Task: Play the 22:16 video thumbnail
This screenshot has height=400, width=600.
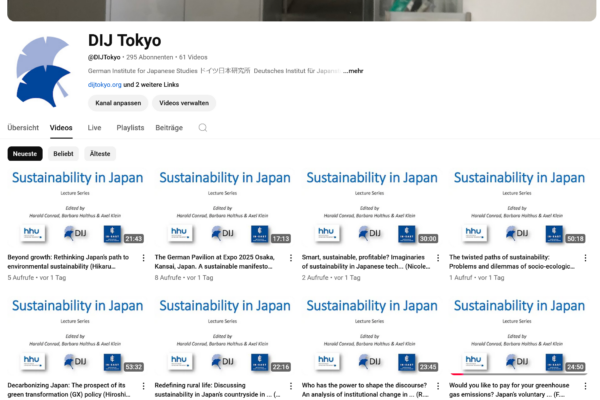Action: click(224, 335)
